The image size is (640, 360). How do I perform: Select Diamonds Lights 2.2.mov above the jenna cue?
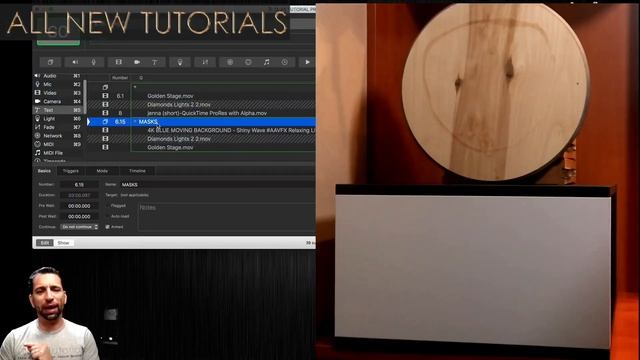pos(179,104)
